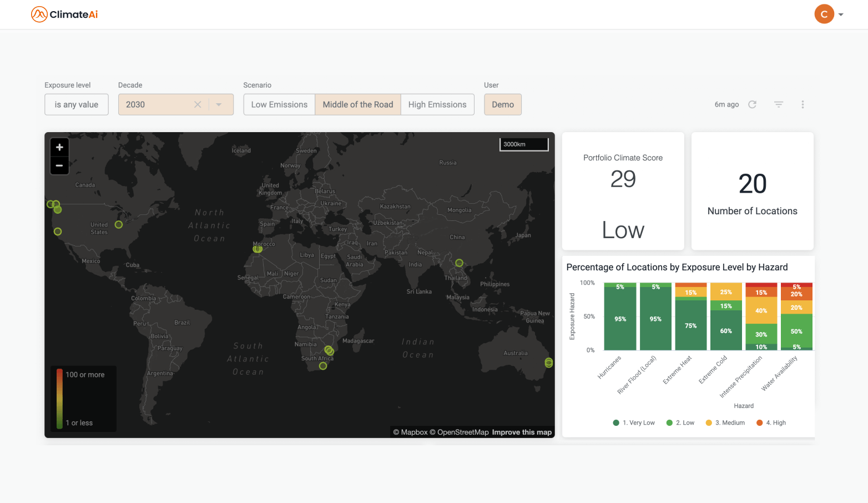Refresh the dashboard data
Viewport: 868px width, 503px height.
pos(752,104)
